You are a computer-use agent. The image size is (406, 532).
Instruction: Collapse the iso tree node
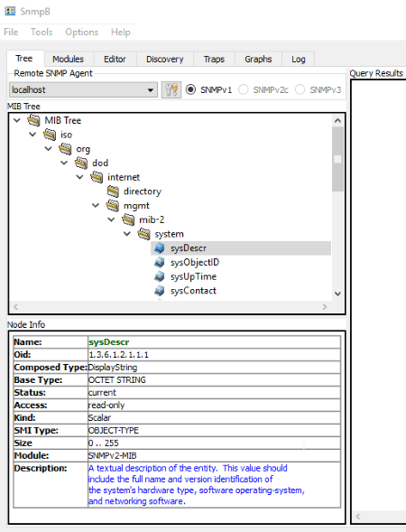click(x=32, y=135)
